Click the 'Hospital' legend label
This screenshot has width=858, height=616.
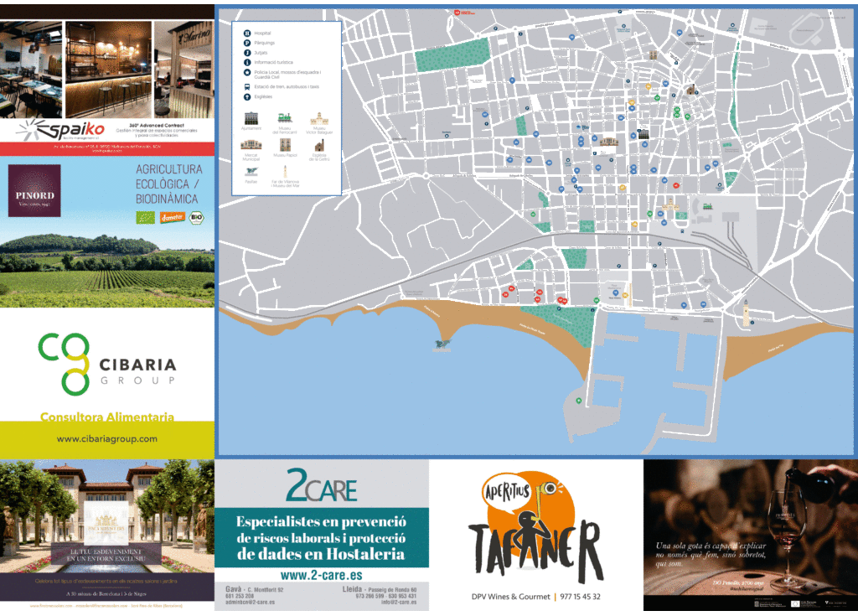(262, 34)
